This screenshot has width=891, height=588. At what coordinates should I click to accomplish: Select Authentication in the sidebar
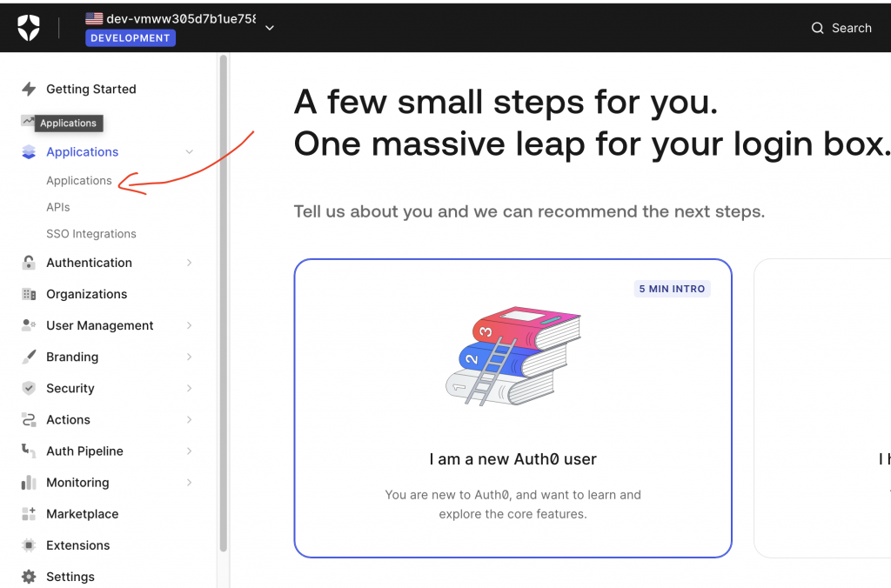pos(90,263)
